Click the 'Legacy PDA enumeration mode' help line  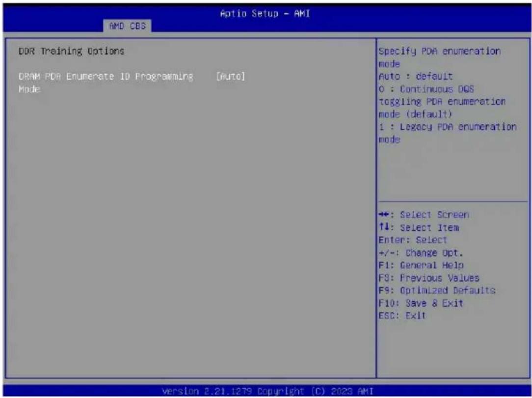[447, 133]
